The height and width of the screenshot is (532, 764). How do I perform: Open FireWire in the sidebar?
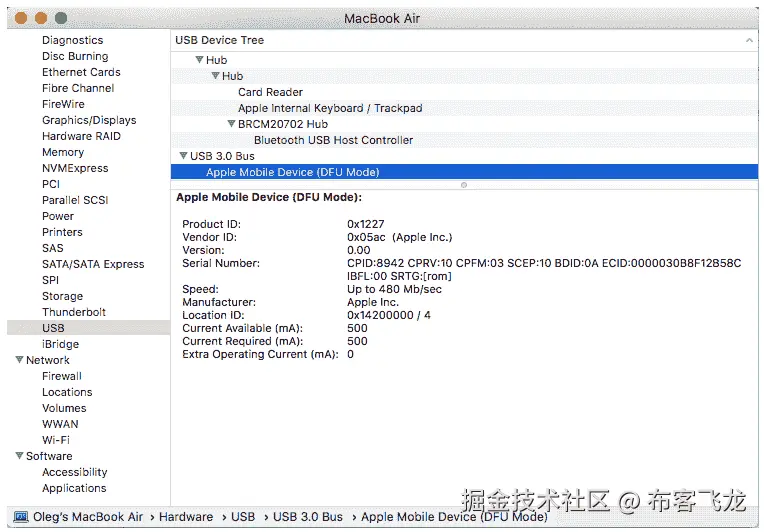[63, 104]
